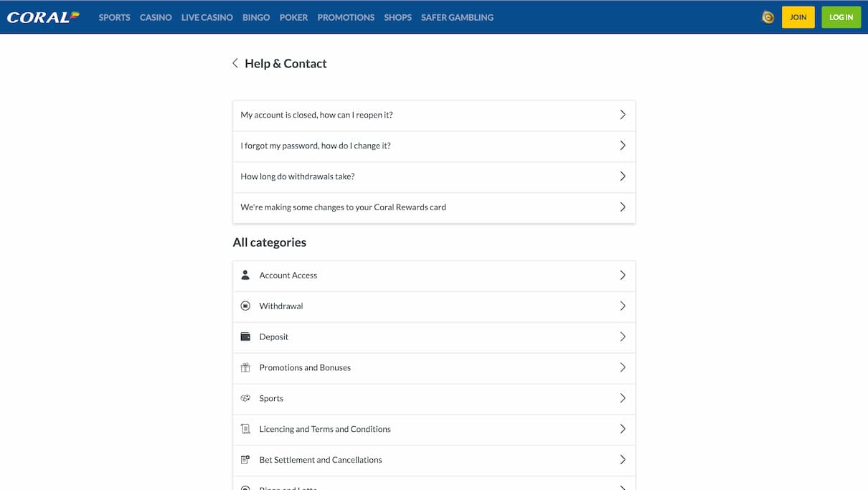This screenshot has width=868, height=490.
Task: Go to the Safer Gambling menu
Action: 457,17
